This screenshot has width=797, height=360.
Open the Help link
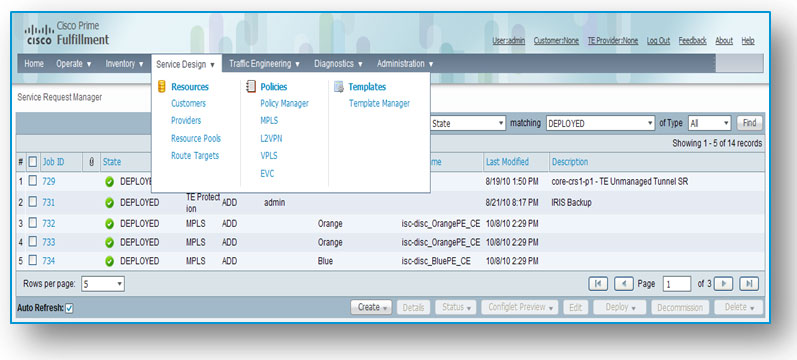(x=748, y=41)
